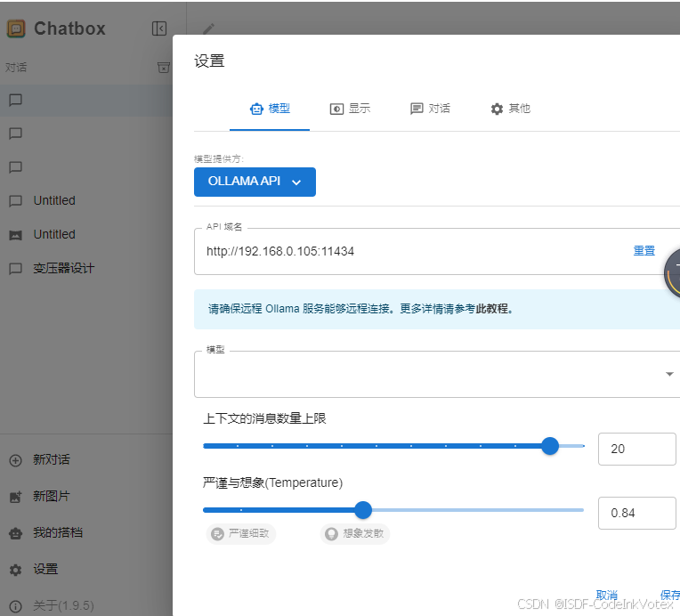Open the OLLAMA API provider dropdown
This screenshot has width=680, height=616.
tap(255, 182)
